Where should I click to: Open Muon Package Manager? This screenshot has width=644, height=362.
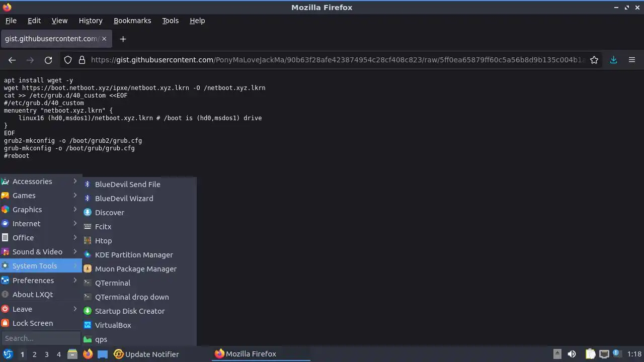pyautogui.click(x=139, y=269)
